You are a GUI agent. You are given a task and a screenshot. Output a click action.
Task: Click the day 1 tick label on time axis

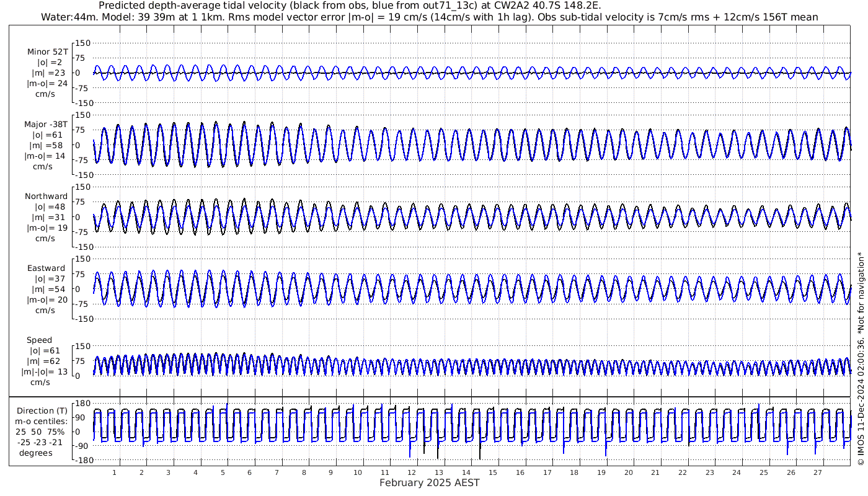point(115,472)
